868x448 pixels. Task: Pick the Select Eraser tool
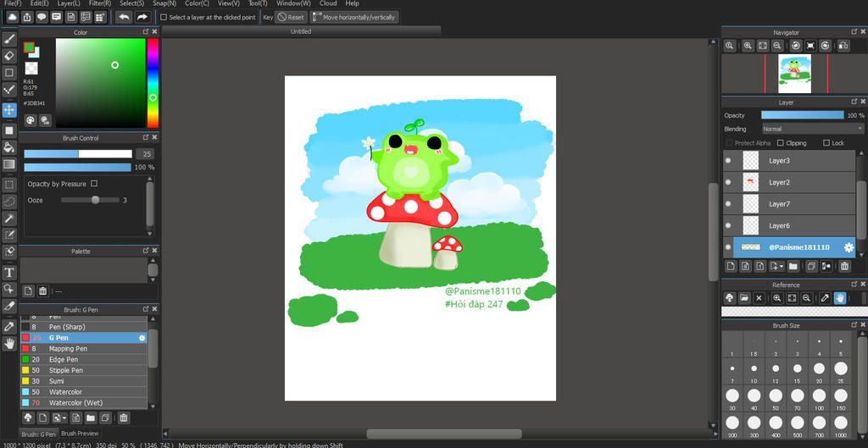click(8, 252)
